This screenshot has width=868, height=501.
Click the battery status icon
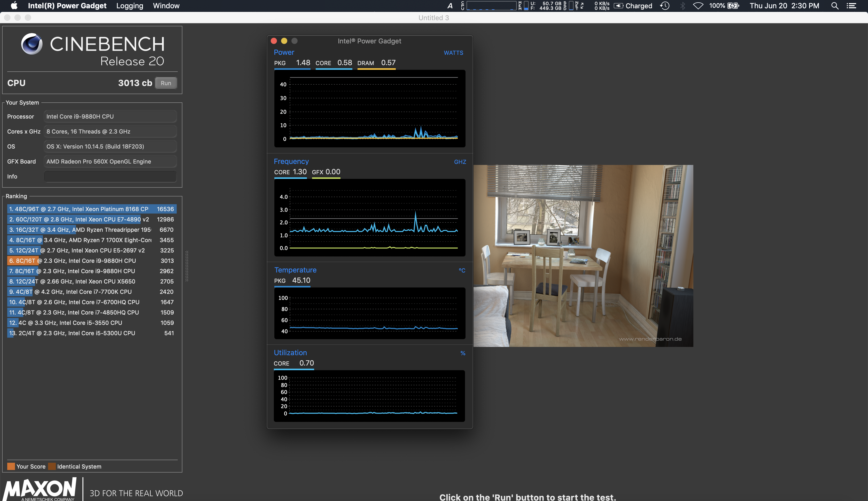coord(734,5)
